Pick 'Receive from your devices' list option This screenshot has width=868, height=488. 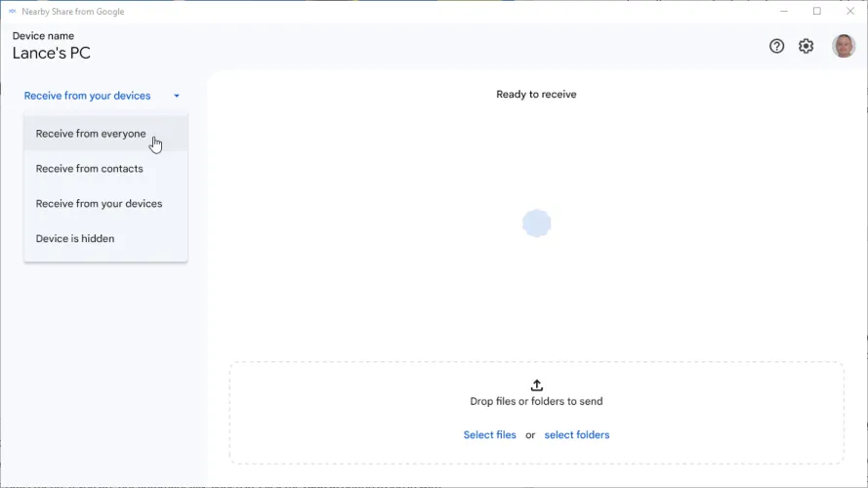click(x=99, y=204)
